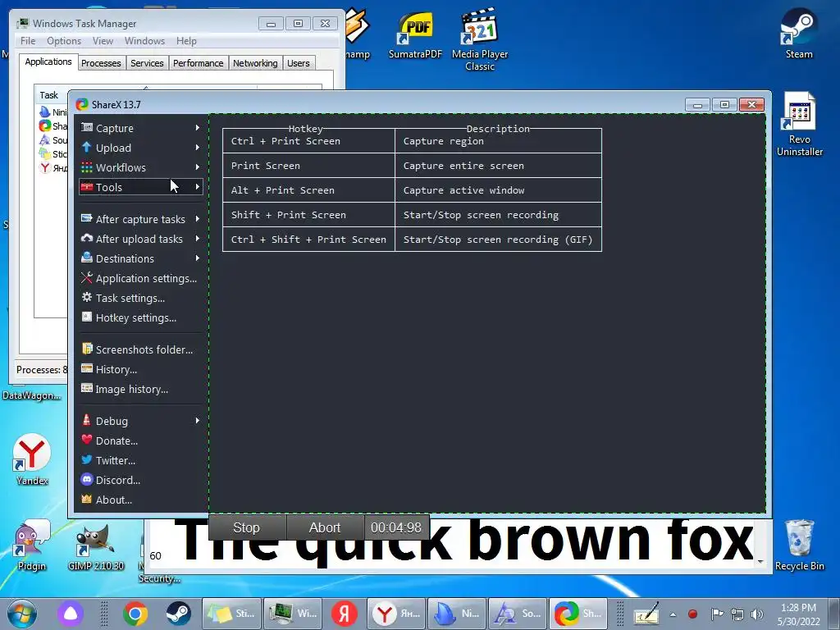Click the Discord logo icon

[86, 479]
